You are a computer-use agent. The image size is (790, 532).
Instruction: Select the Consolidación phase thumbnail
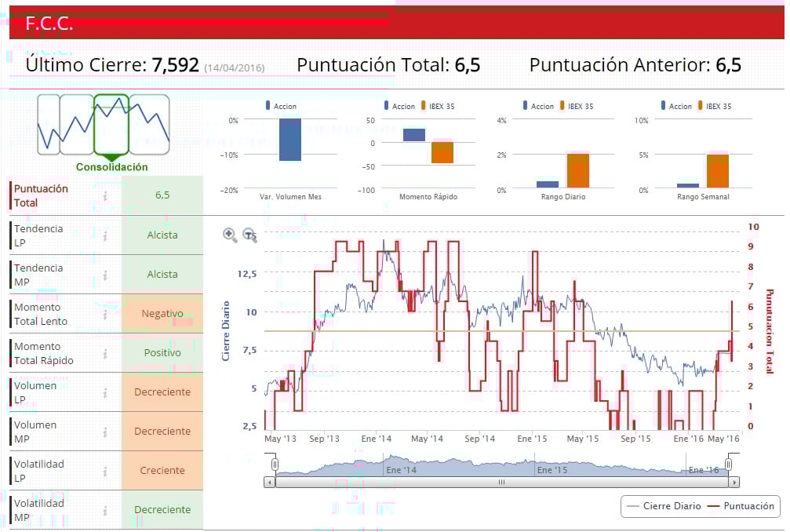111,125
